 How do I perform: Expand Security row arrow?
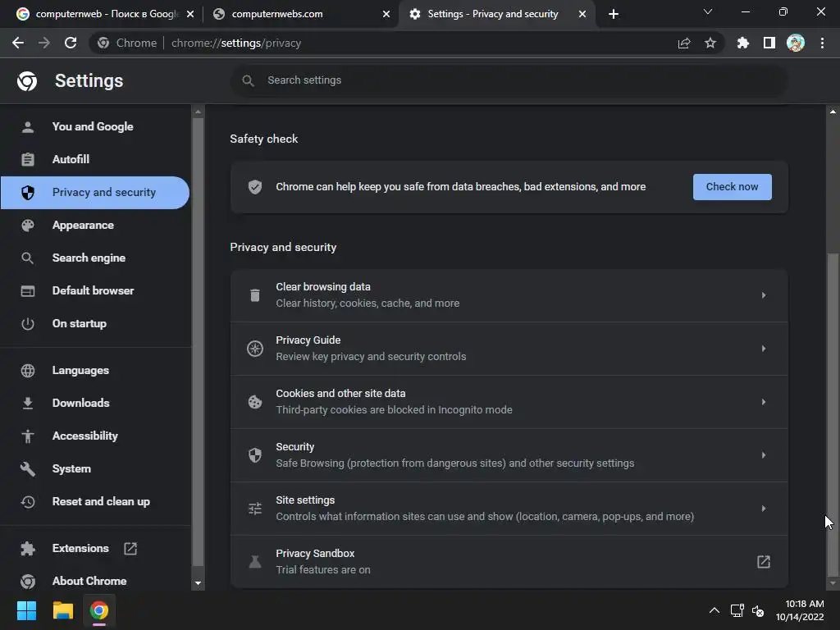coord(764,454)
